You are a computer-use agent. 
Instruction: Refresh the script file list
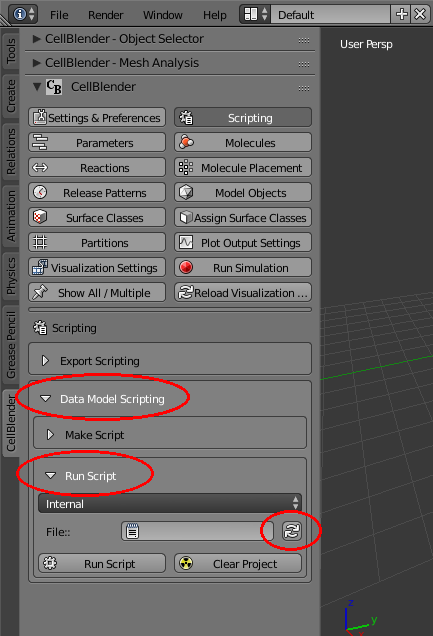292,531
